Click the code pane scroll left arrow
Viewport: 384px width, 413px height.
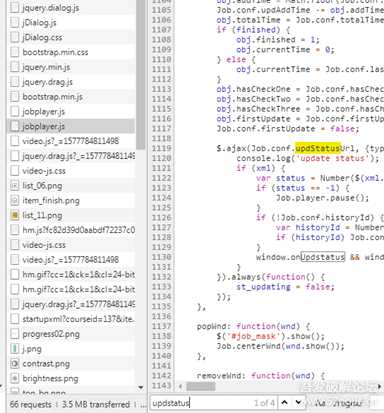coord(180,387)
